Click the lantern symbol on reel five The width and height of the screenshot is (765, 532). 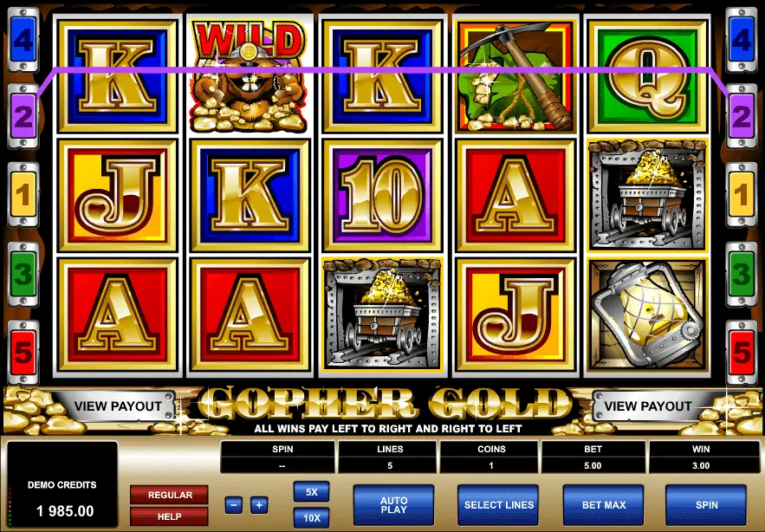[647, 315]
